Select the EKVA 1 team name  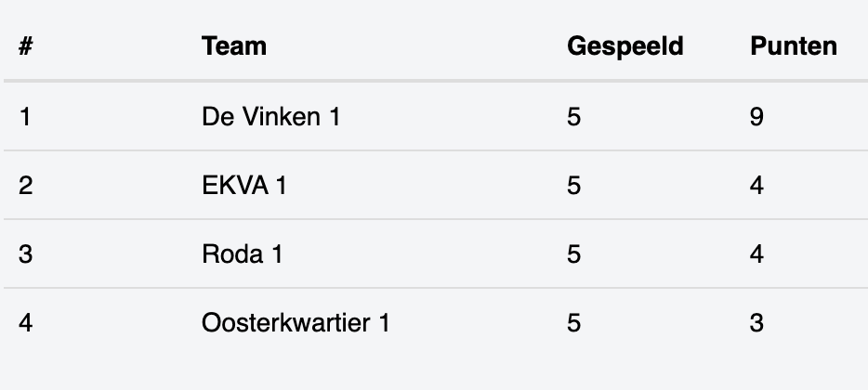(x=244, y=186)
